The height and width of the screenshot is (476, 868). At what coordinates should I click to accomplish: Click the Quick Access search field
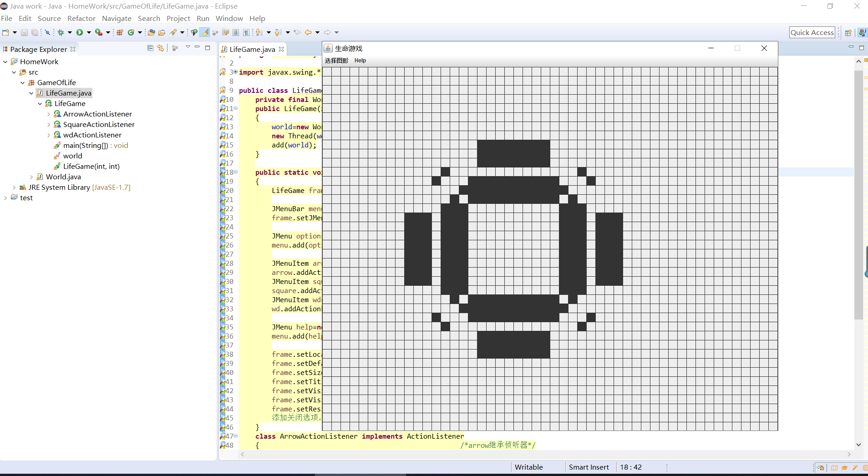(x=812, y=32)
